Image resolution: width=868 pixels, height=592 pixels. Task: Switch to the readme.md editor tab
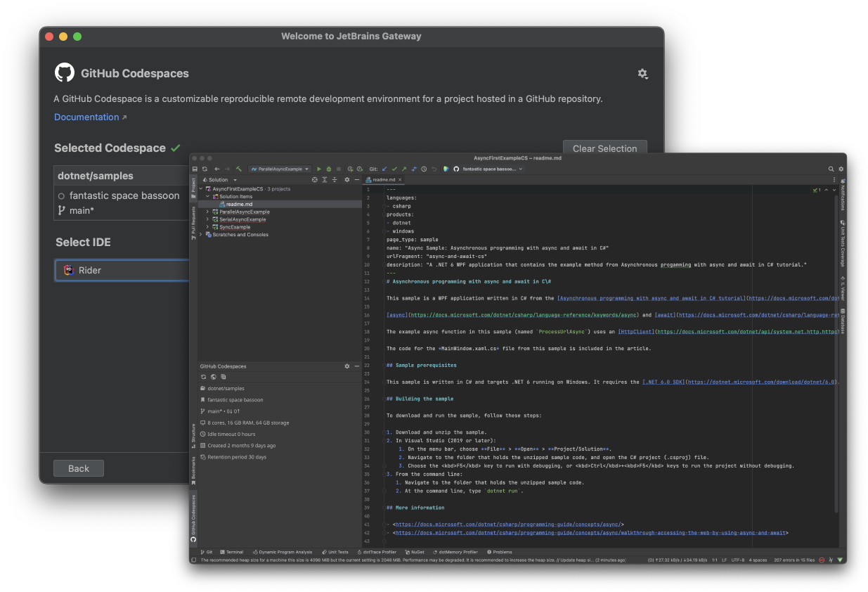[x=383, y=179]
